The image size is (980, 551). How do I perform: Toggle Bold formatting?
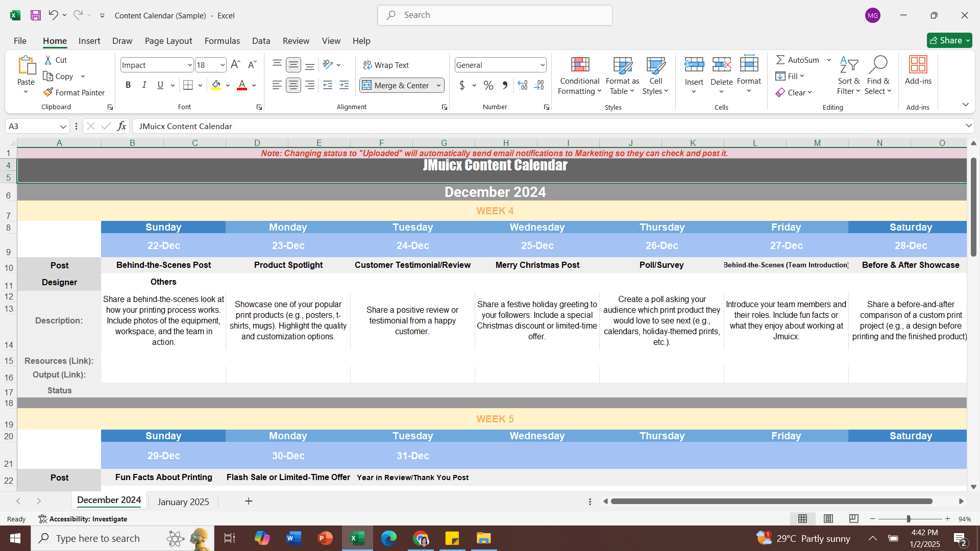point(128,85)
